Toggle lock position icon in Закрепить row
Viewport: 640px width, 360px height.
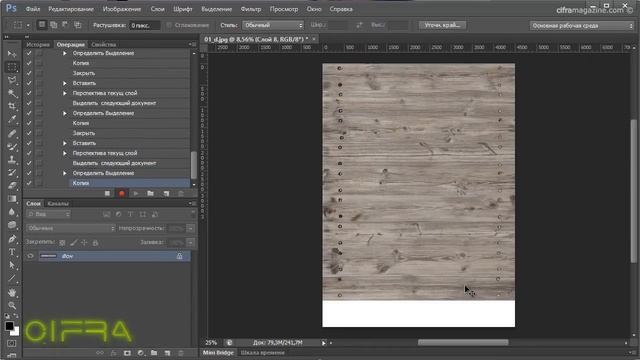pos(84,242)
